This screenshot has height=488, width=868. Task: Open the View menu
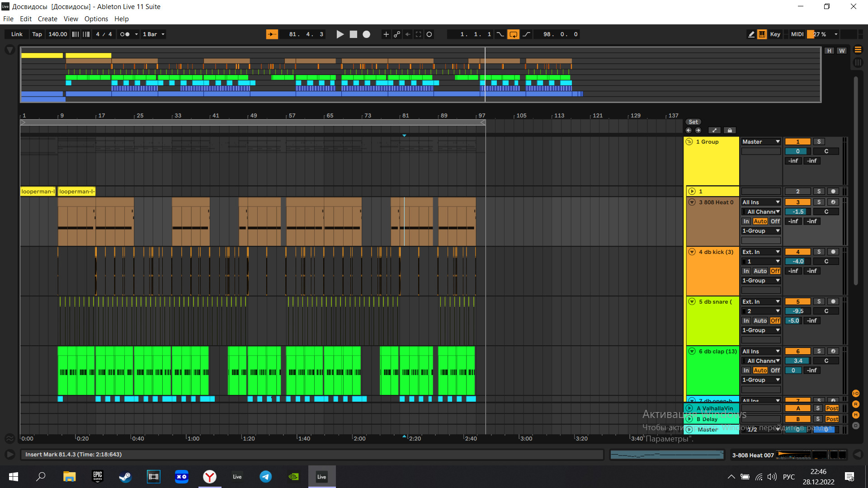[x=71, y=19]
